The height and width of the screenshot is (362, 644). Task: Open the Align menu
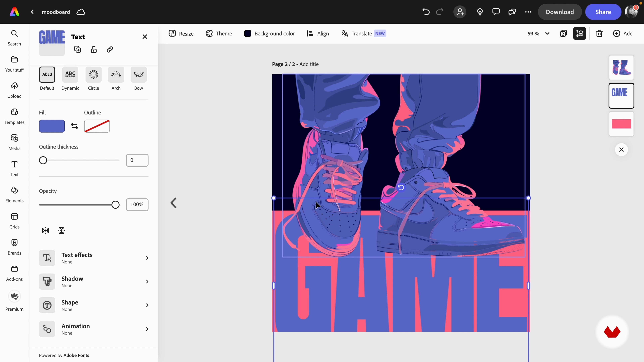[x=318, y=34]
